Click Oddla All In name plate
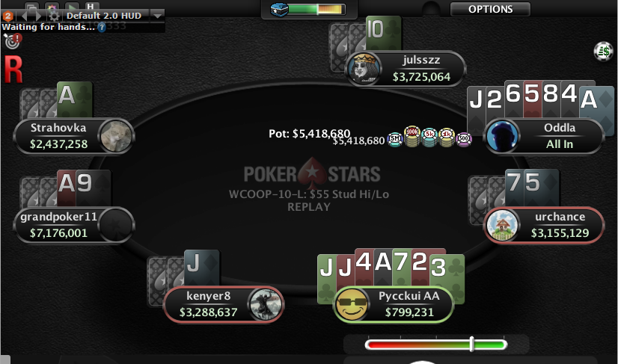The width and height of the screenshot is (618, 364). [x=544, y=136]
